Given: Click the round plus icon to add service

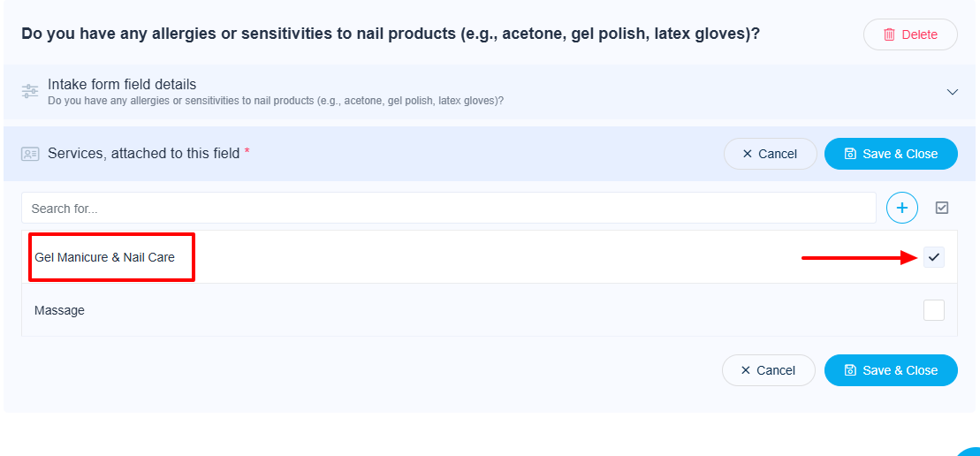Looking at the screenshot, I should [901, 208].
